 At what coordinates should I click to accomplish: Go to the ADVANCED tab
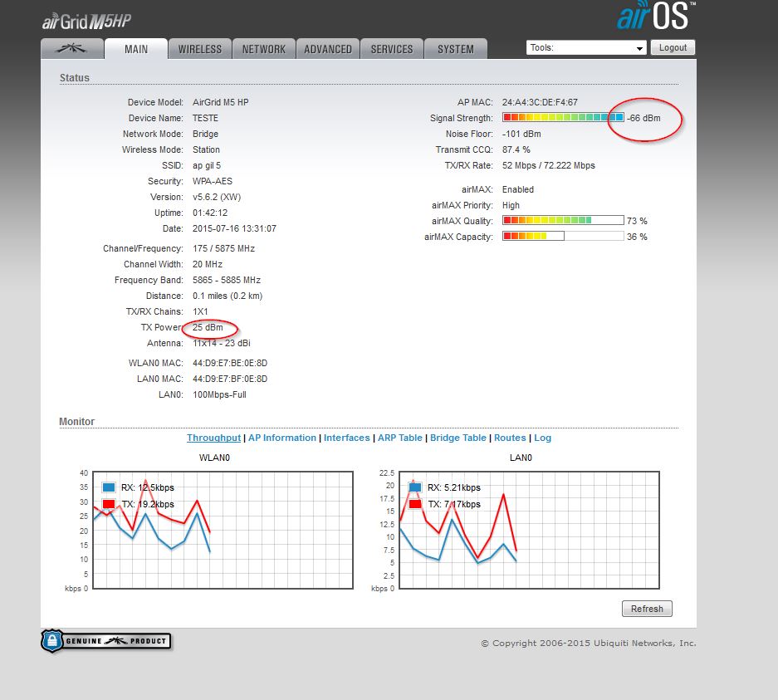point(328,49)
